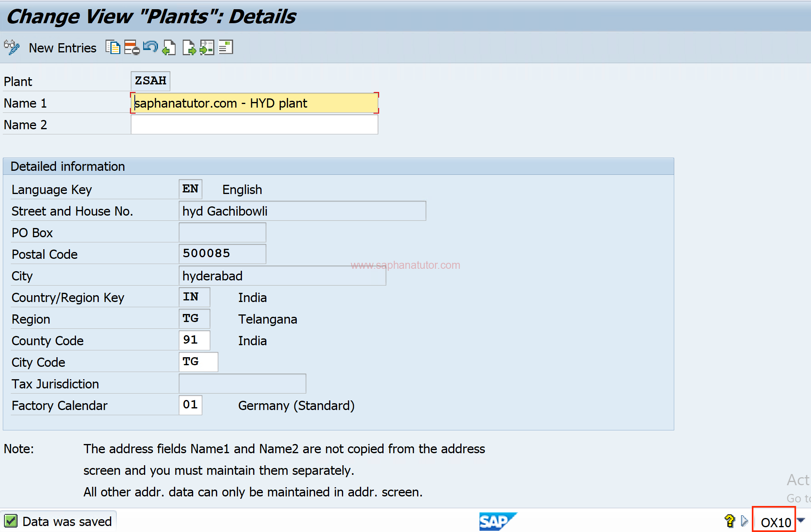This screenshot has height=532, width=811.
Task: Click 'India' beside Country/Region Key
Action: click(x=252, y=298)
